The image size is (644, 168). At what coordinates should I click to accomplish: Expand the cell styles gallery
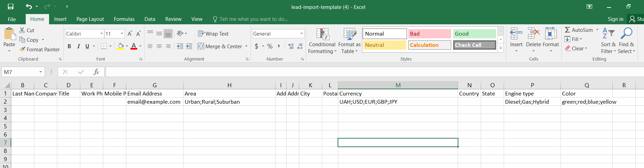[x=501, y=48]
